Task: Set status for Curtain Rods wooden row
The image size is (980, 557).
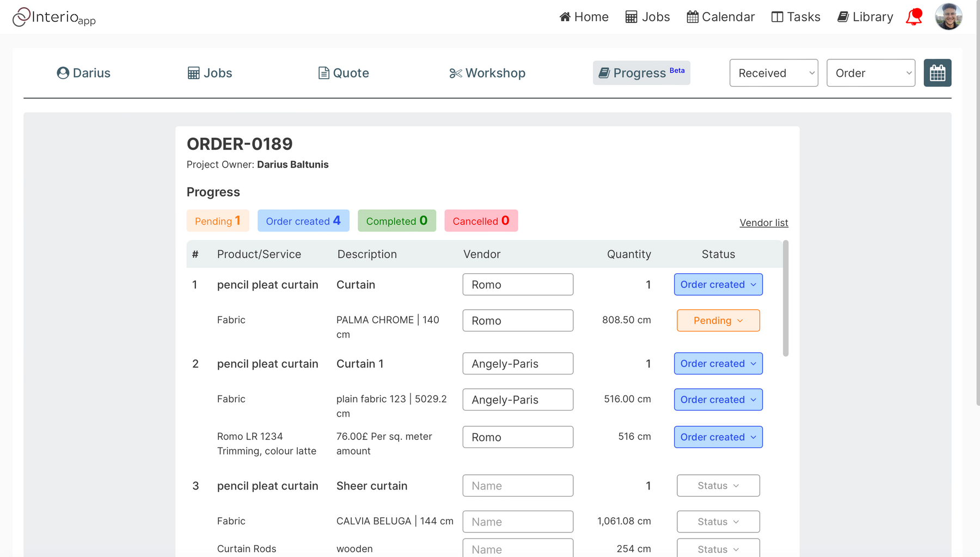Action: click(718, 548)
